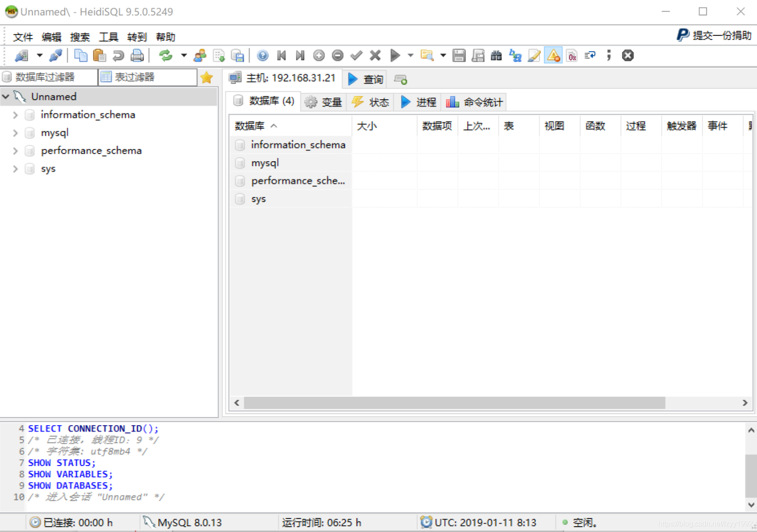Expand the mysql database tree node

[x=15, y=133]
